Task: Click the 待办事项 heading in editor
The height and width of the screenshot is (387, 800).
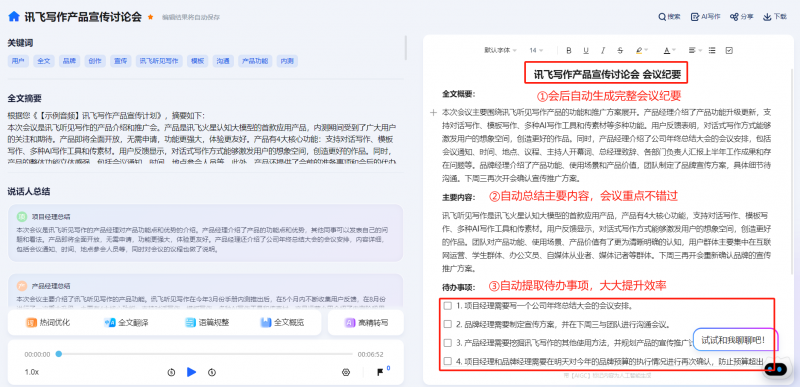Action: 459,287
